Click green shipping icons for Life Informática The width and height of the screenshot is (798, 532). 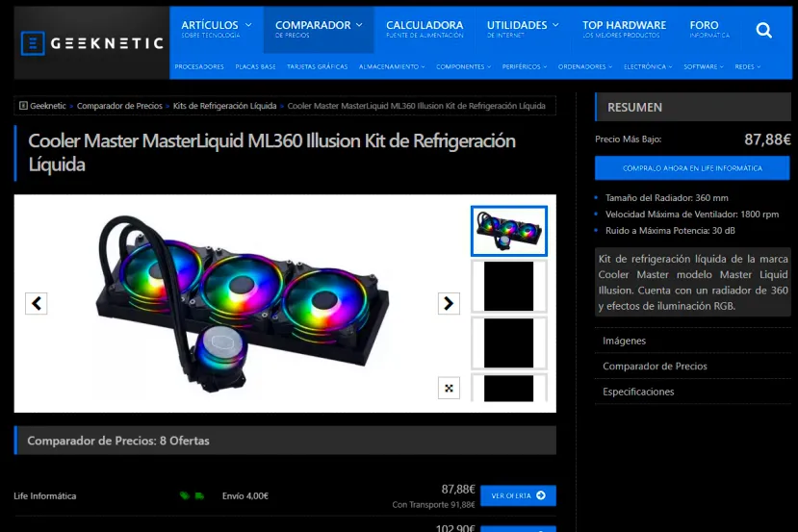192,496
